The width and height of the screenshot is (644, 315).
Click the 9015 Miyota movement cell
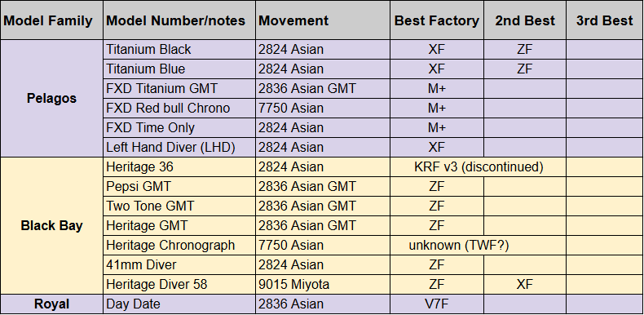(x=323, y=285)
